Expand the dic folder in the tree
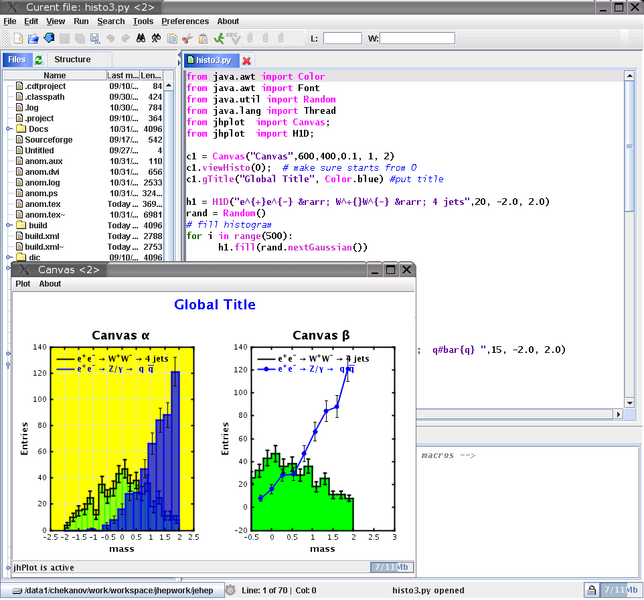The image size is (644, 600). tap(8, 258)
